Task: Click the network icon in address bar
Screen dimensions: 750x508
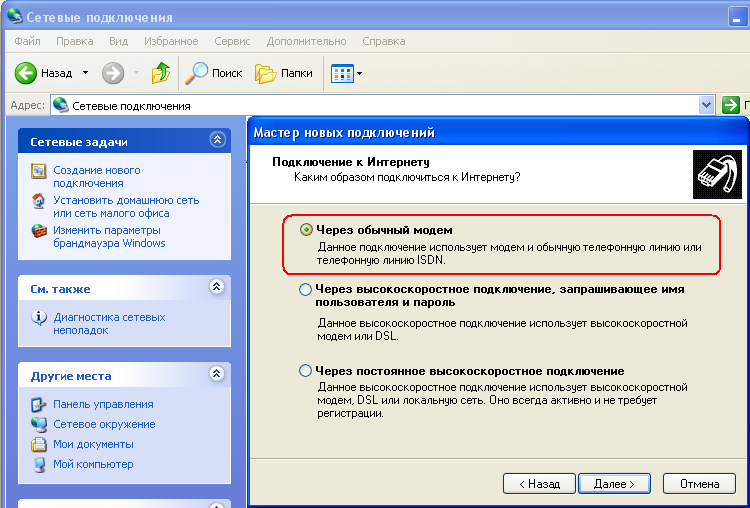Action: coord(60,105)
